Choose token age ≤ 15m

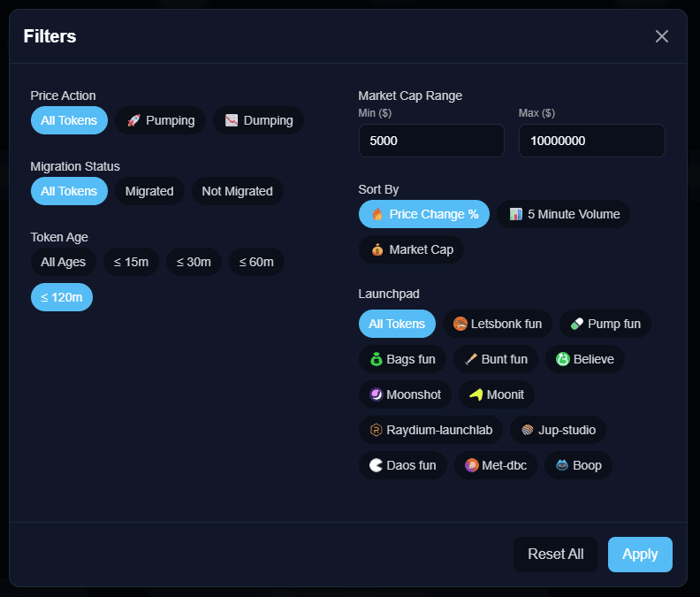pos(131,262)
